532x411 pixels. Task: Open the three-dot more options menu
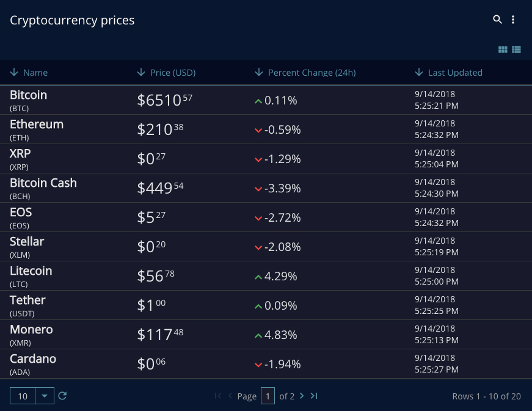[513, 20]
